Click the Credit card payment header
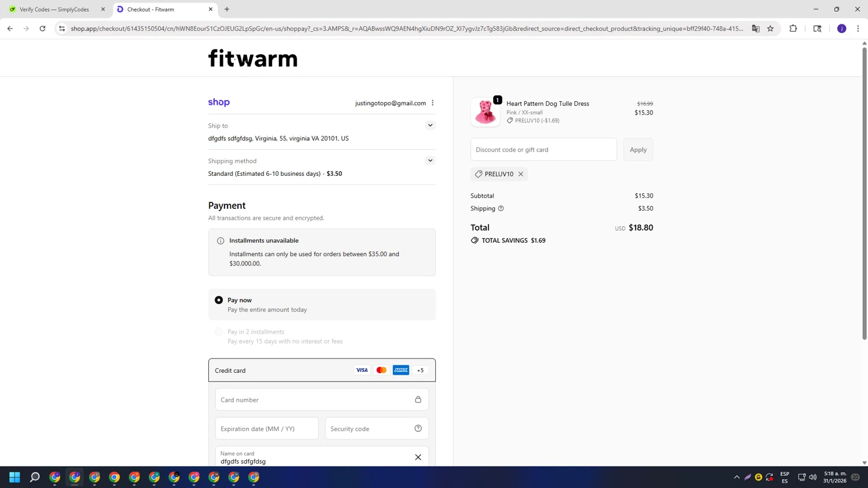Image resolution: width=868 pixels, height=488 pixels. coord(322,370)
